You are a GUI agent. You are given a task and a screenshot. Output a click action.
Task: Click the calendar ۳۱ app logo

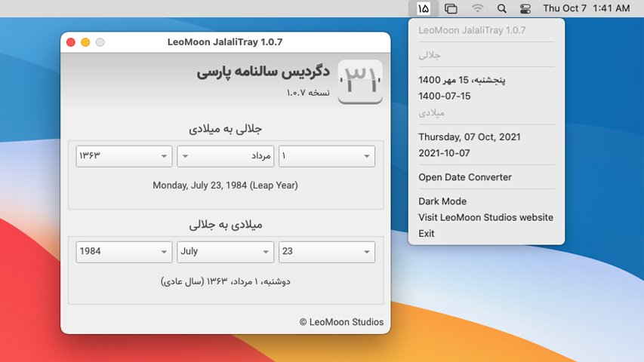[360, 81]
